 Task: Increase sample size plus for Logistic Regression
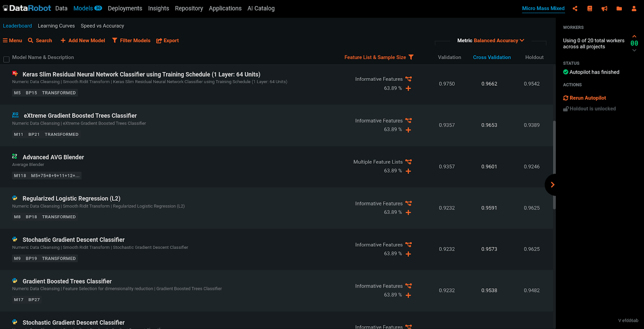[x=408, y=213]
